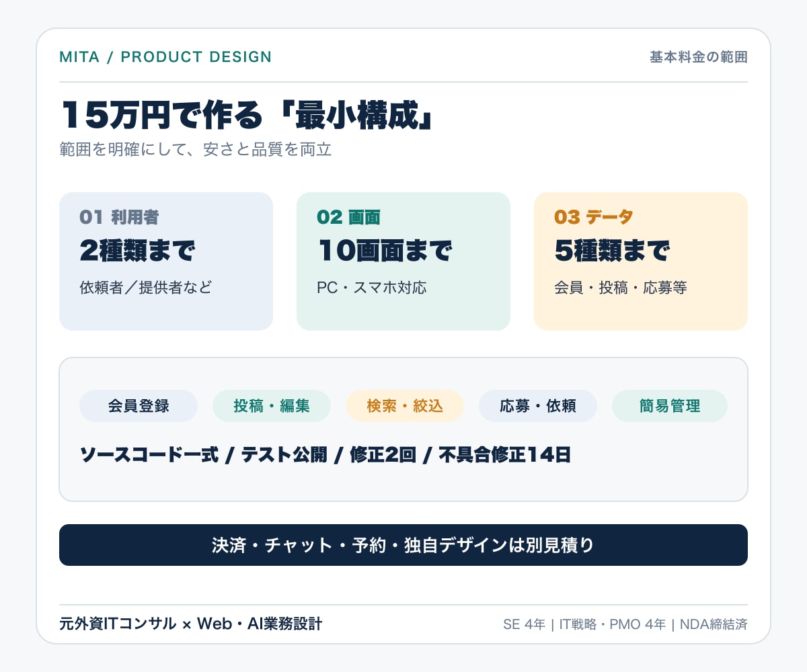Select the 01 利用者 card heading

pos(119,217)
